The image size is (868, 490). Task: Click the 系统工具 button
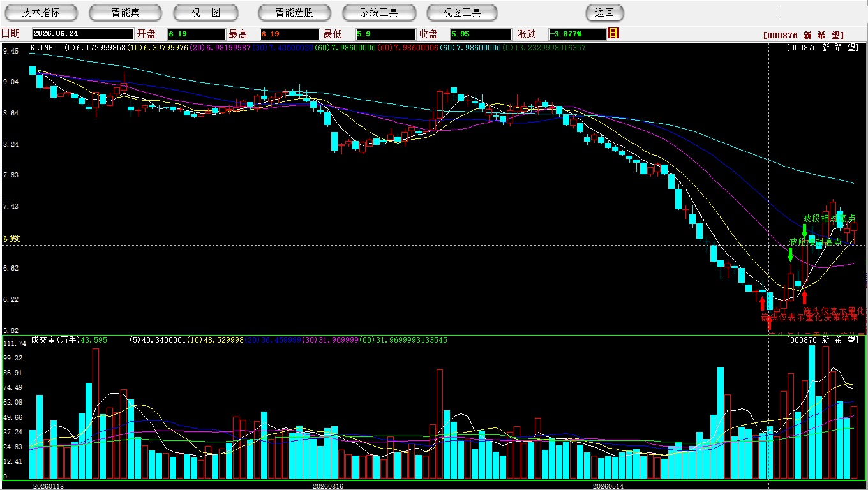[x=379, y=12]
